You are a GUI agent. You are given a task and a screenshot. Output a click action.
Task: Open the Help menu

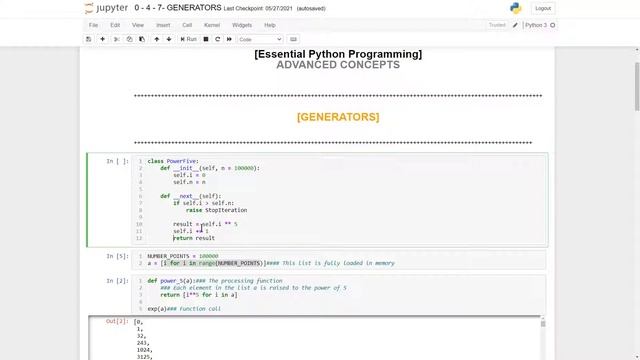pos(270,25)
